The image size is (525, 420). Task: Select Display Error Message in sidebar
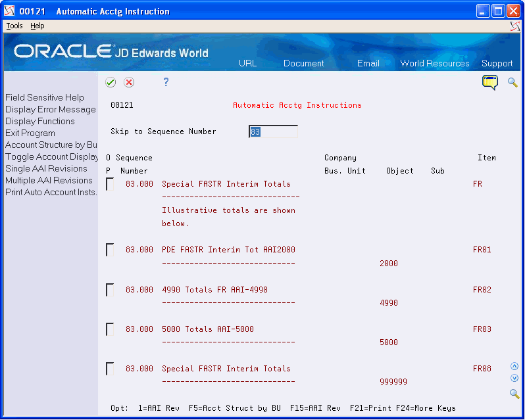[51, 109]
